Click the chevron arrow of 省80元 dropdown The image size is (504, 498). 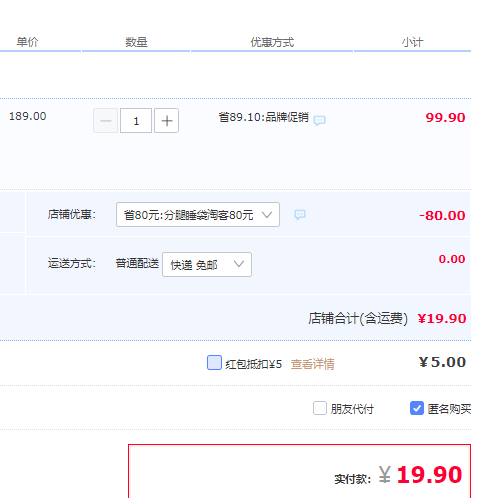pos(267,215)
